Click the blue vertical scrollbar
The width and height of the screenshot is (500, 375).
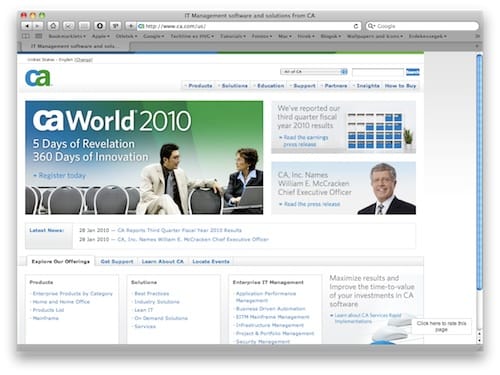(x=479, y=172)
